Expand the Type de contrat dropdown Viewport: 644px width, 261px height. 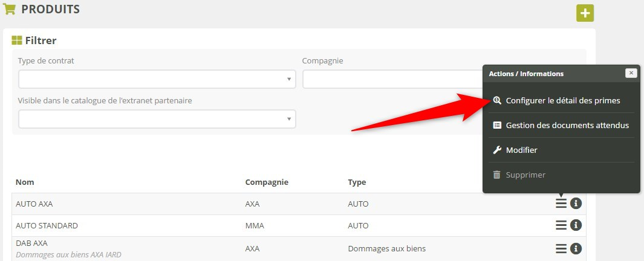coord(157,79)
